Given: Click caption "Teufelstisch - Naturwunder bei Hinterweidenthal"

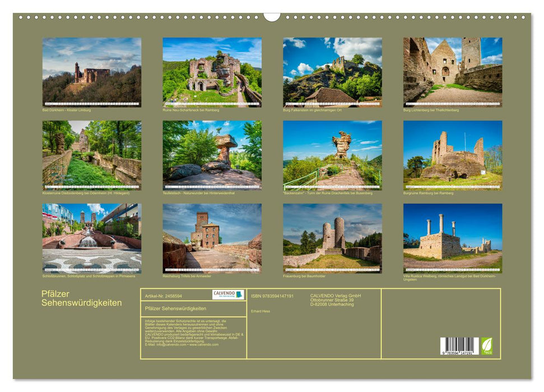Looking at the screenshot, I should 198,193.
